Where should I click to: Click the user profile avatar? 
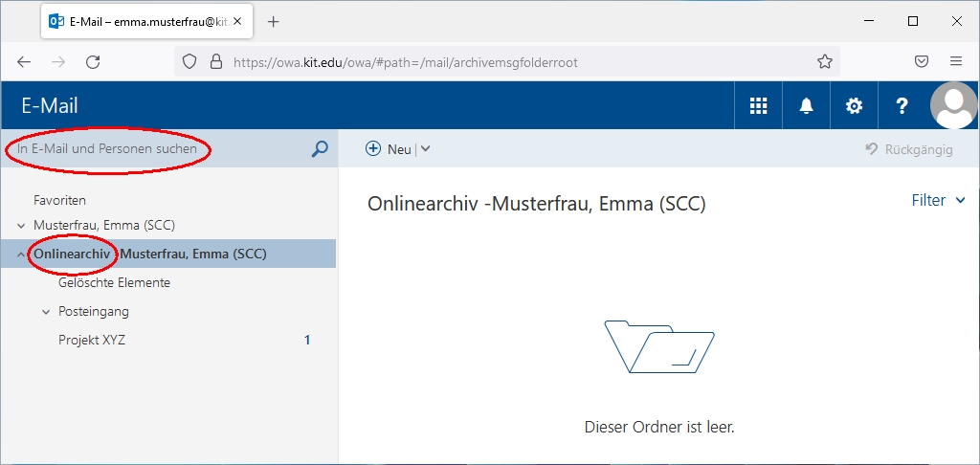tap(953, 105)
